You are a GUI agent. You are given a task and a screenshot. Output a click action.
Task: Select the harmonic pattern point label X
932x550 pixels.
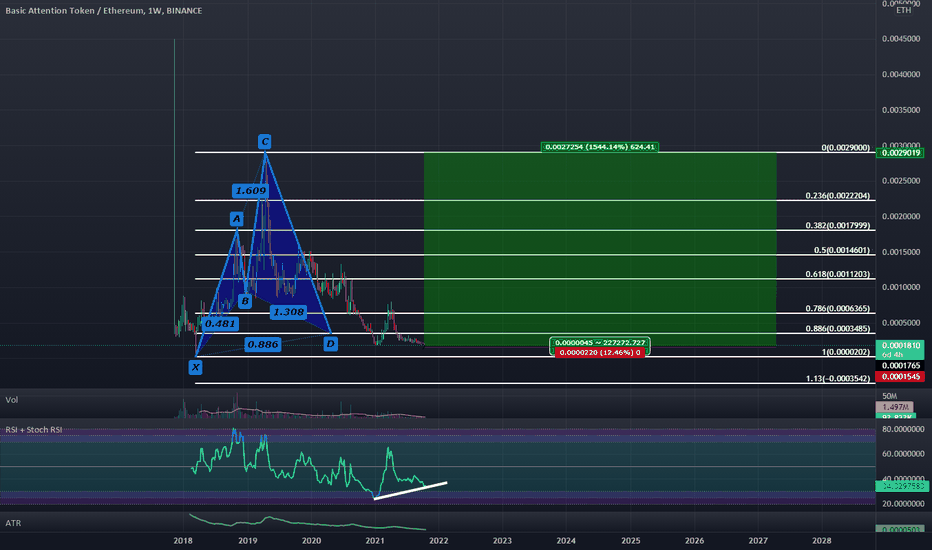click(x=195, y=367)
